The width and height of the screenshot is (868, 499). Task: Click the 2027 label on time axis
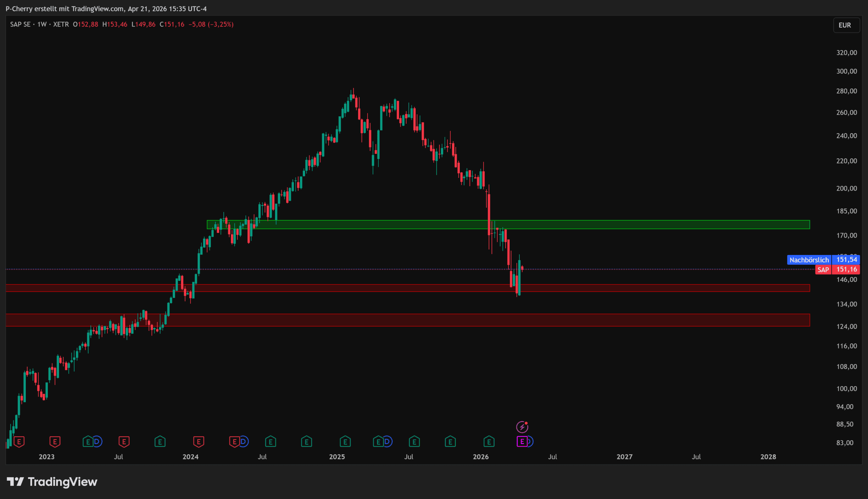click(x=624, y=457)
